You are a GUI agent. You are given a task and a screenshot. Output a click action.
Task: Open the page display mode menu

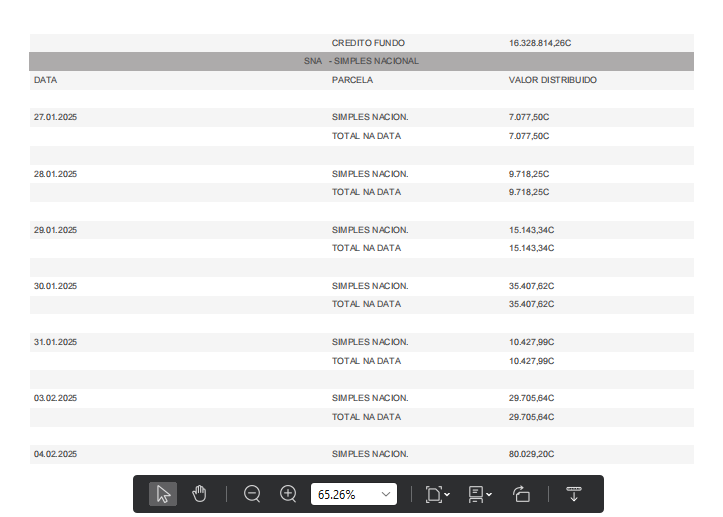point(479,494)
